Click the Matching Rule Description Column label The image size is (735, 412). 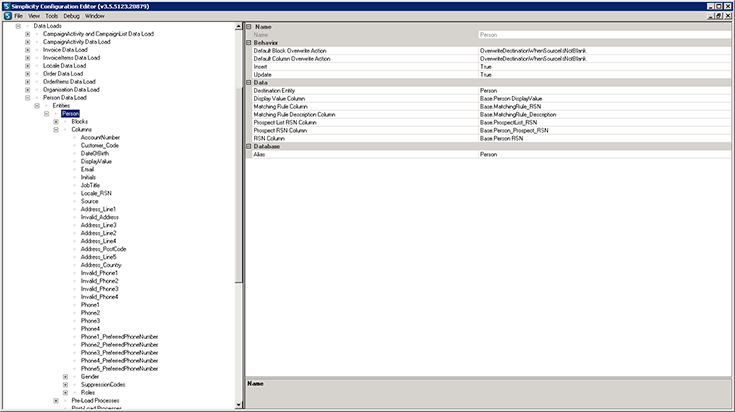294,114
